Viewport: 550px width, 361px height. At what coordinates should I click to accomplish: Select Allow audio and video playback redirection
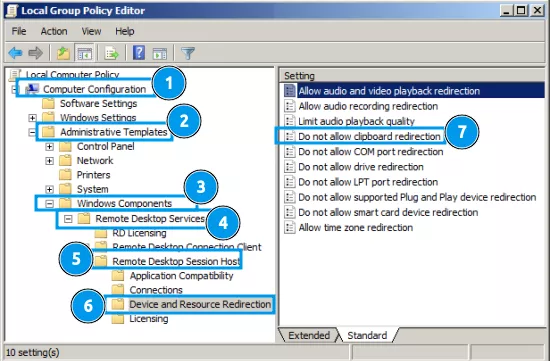coord(389,91)
